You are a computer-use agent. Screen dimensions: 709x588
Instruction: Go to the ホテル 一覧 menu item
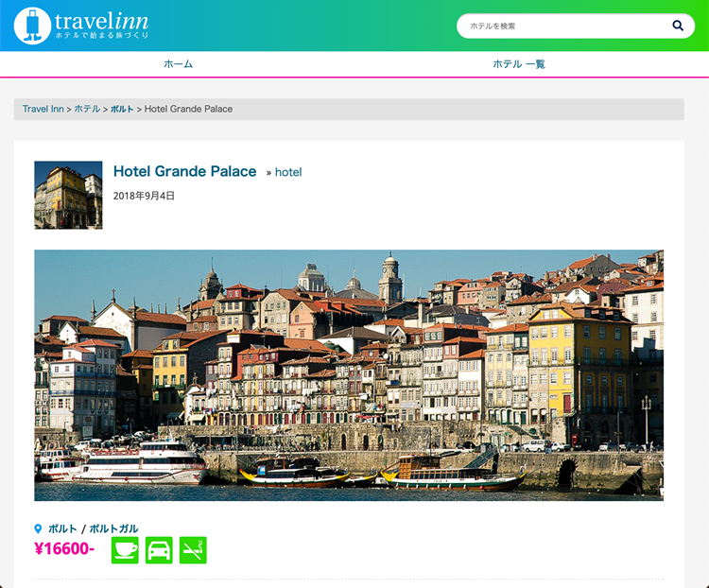tap(518, 64)
